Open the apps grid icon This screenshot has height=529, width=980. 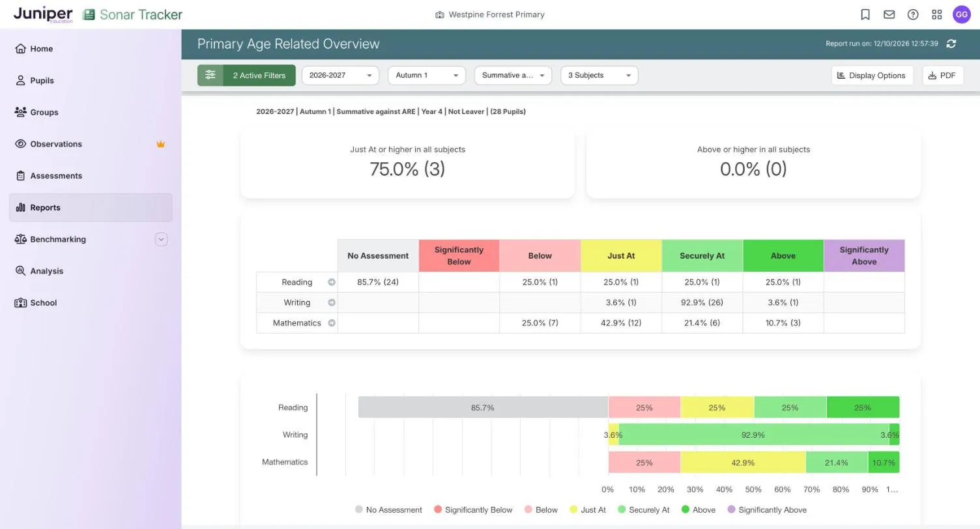coord(937,14)
